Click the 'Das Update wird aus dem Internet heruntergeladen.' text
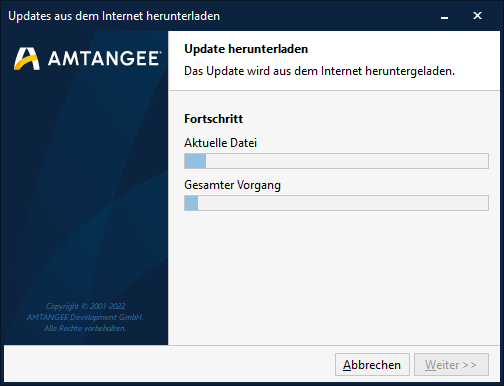This screenshot has height=386, width=504. [x=319, y=71]
